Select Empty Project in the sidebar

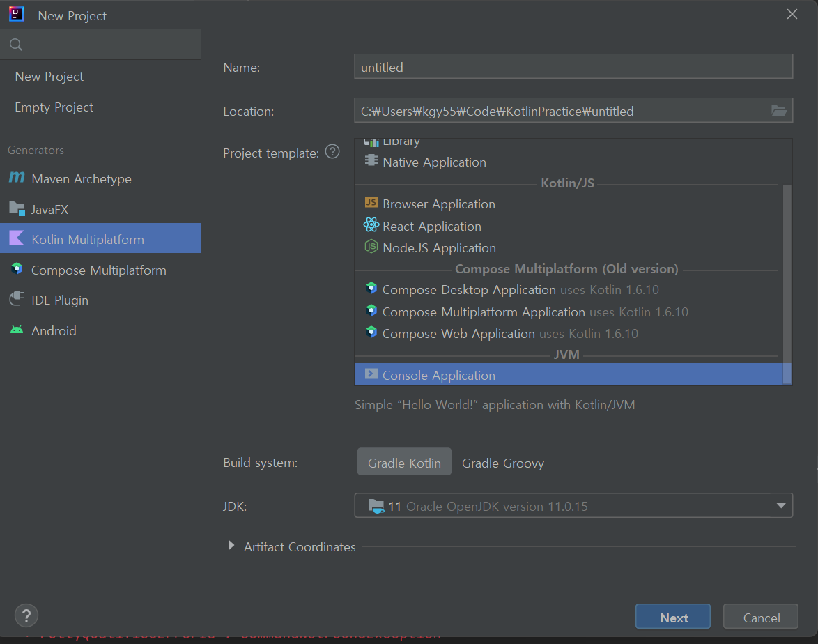100,107
